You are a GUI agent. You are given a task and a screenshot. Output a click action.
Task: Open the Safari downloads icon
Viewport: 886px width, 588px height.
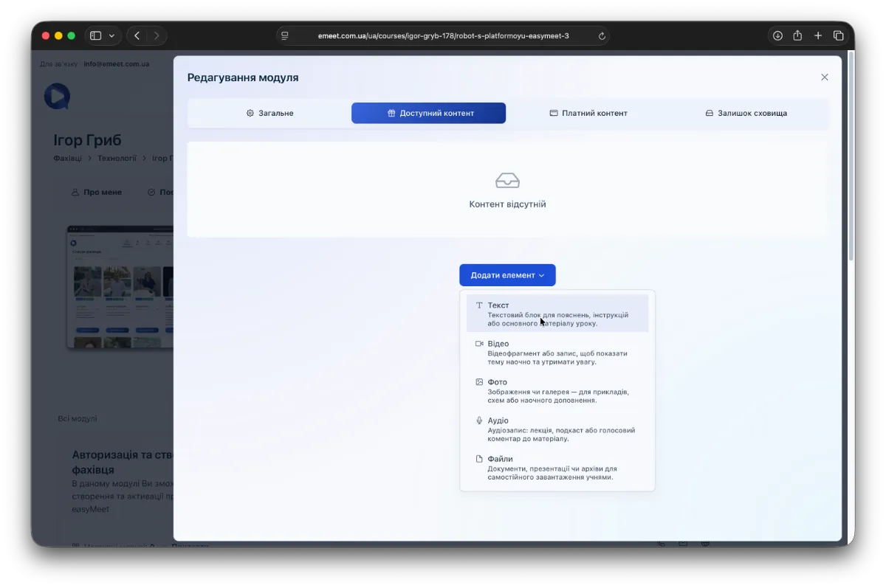[777, 35]
